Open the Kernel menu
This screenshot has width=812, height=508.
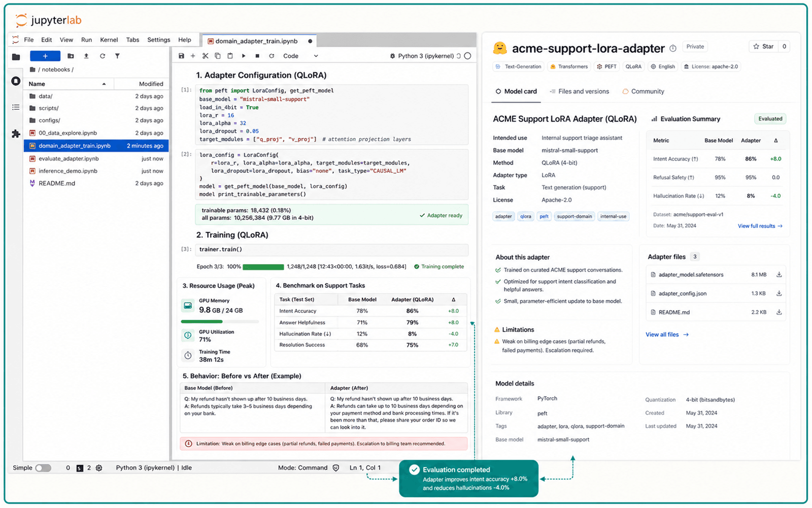[x=109, y=40]
